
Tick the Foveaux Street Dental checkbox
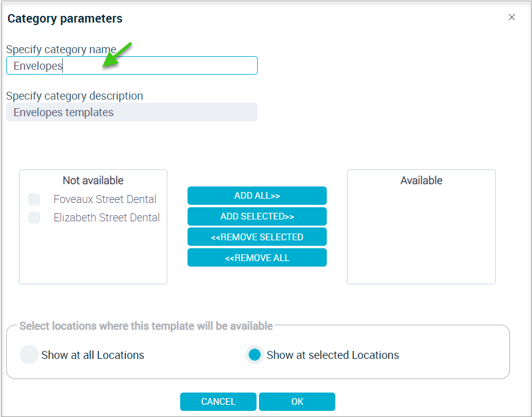34,199
